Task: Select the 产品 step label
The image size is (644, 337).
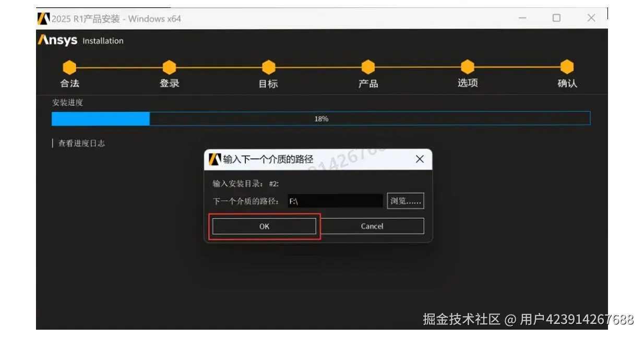Action: pyautogui.click(x=368, y=83)
